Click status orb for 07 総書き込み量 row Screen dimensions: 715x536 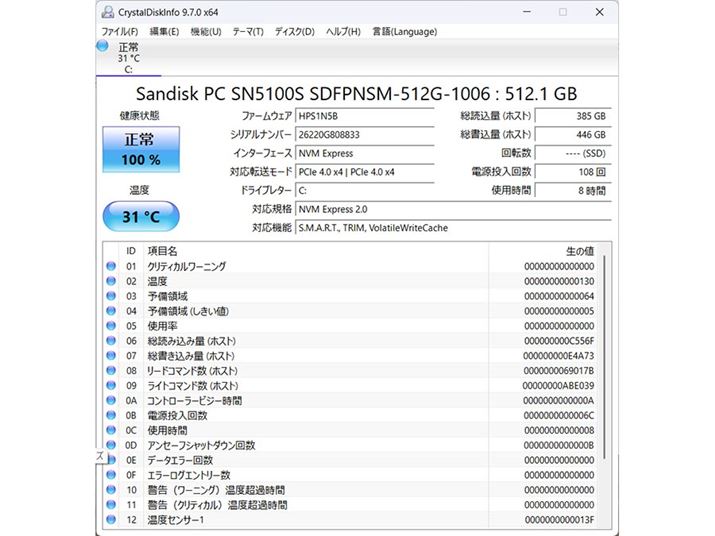(111, 355)
